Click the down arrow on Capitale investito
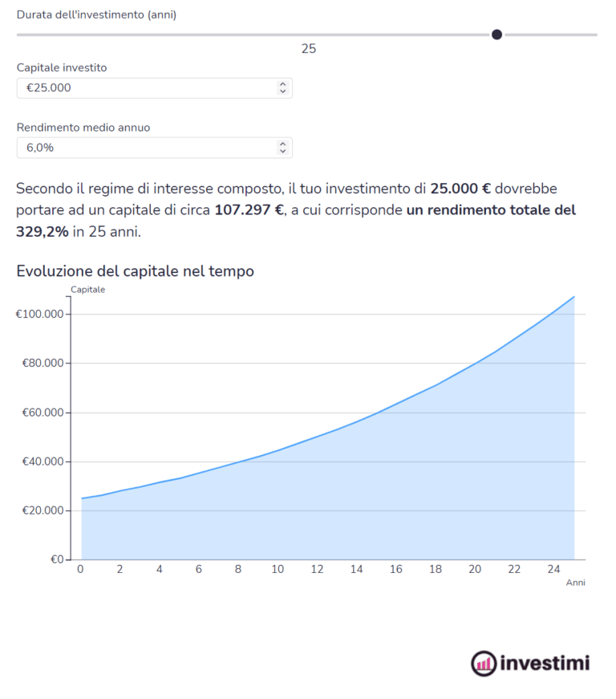The image size is (616, 699). tap(283, 91)
